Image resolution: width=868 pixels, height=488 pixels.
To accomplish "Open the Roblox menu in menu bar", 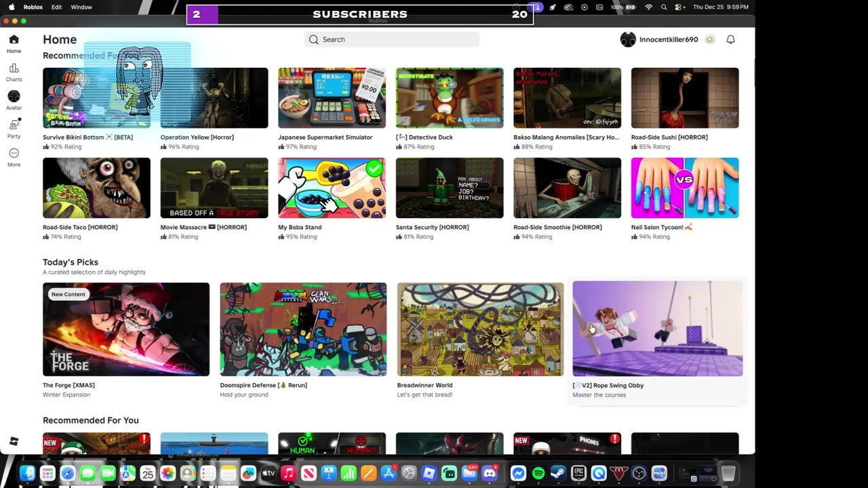I will (33, 7).
